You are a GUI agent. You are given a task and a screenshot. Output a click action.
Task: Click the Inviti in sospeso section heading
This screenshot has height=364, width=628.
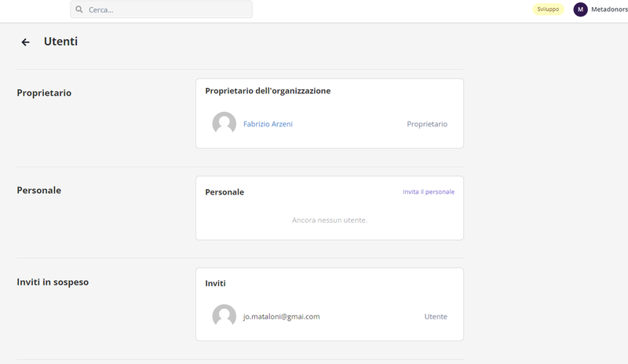53,282
